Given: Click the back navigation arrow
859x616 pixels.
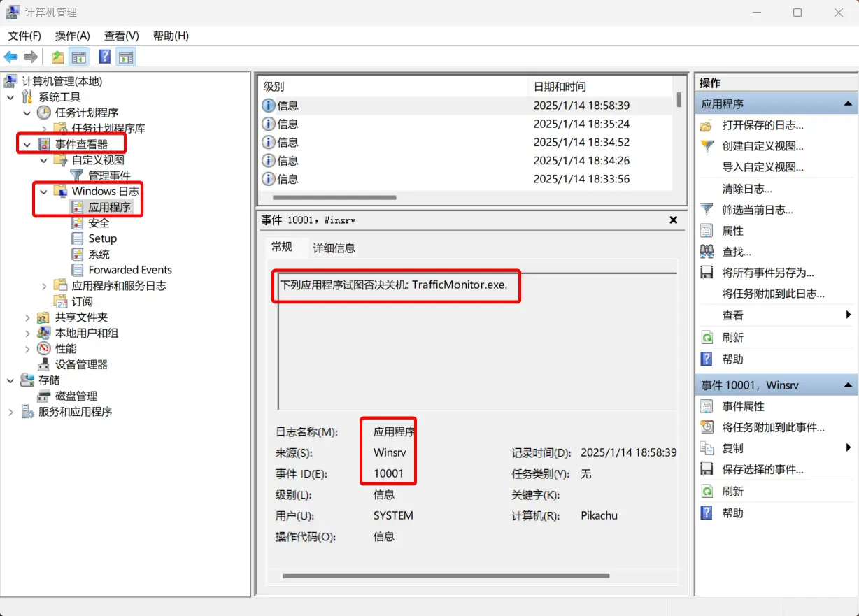Looking at the screenshot, I should pos(10,57).
